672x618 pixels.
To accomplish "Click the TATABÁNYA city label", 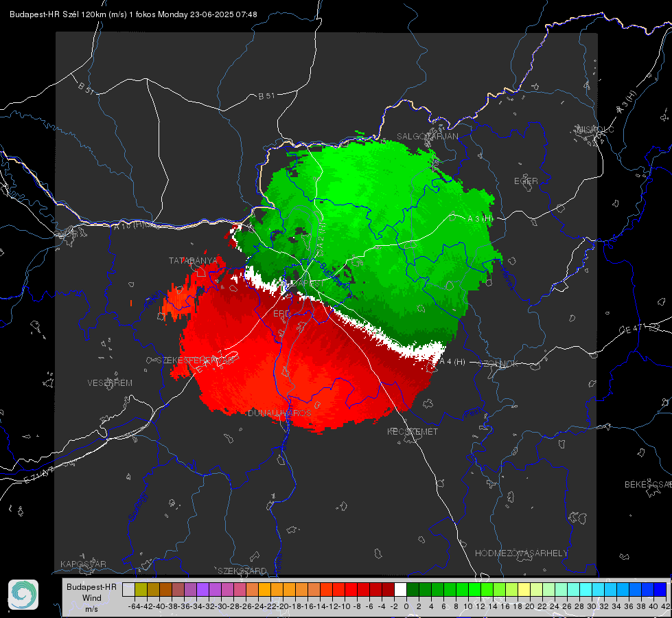I will [194, 260].
